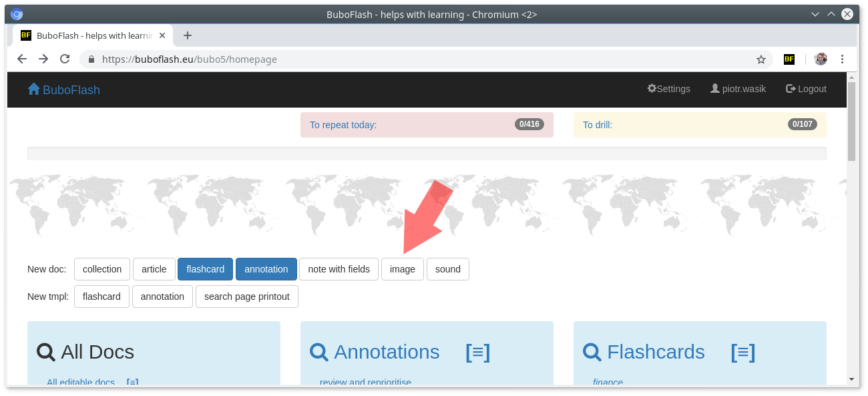868x396 pixels.
Task: Close the BuboFlash browser tab
Action: 162,35
